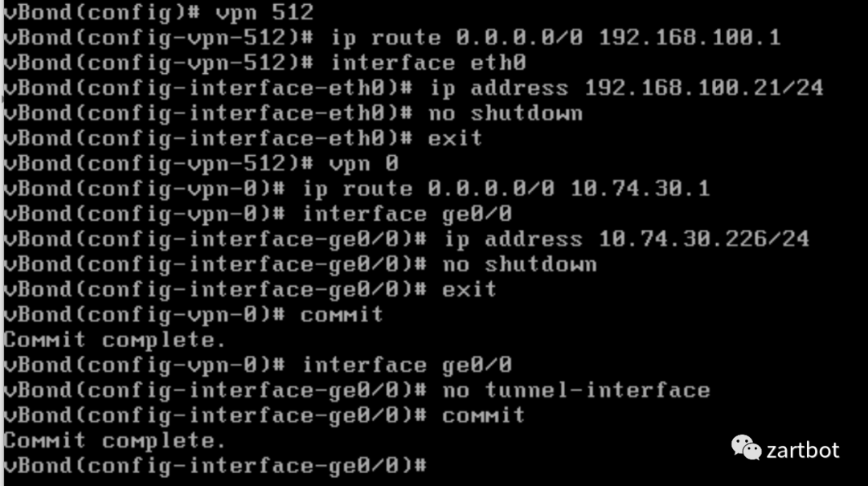The width and height of the screenshot is (868, 486).
Task: Click the empty prompt on the last line
Action: point(215,466)
